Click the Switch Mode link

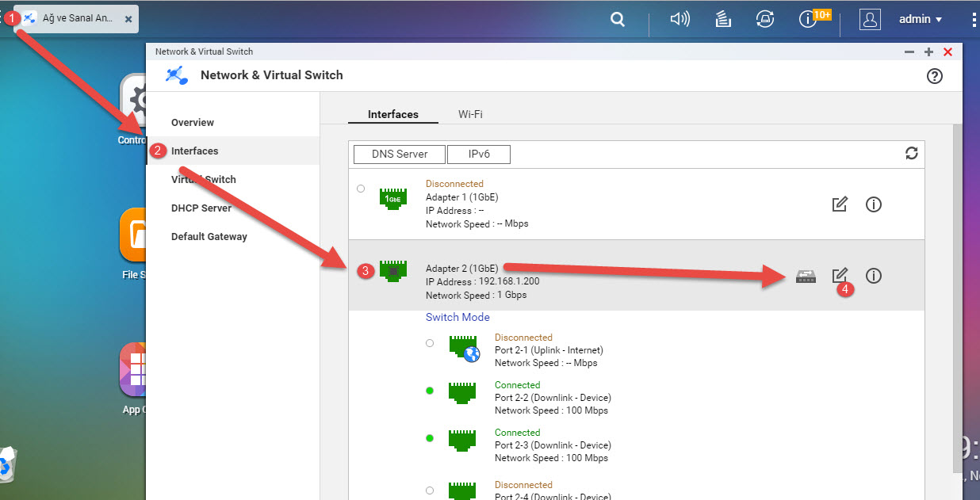457,317
